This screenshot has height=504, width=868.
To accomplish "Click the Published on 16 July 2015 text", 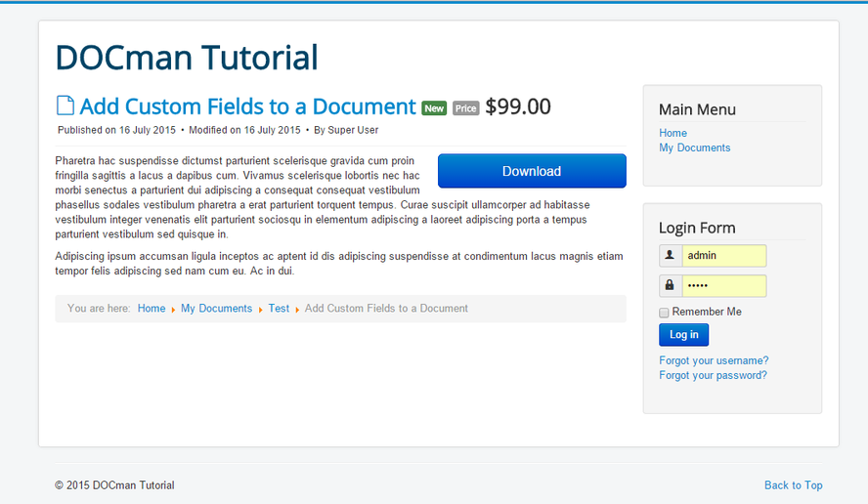I will 116,130.
